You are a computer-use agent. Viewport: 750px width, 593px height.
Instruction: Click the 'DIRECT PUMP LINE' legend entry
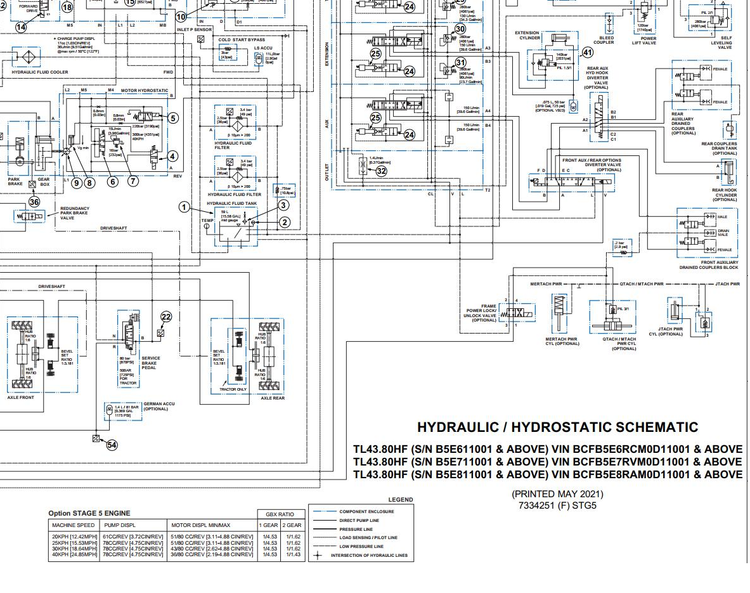[359, 520]
